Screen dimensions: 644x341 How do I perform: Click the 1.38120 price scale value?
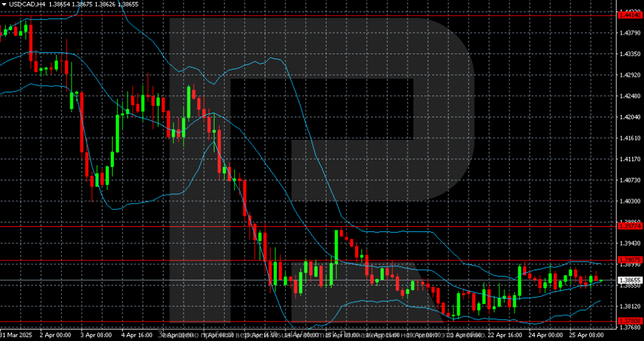click(x=629, y=306)
